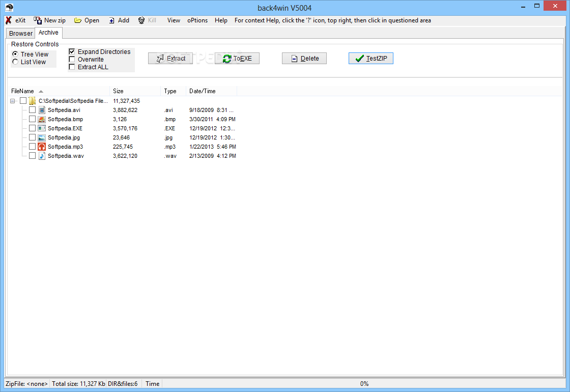Click the Add file icon
Screen dimensions: 570x392
[111, 21]
